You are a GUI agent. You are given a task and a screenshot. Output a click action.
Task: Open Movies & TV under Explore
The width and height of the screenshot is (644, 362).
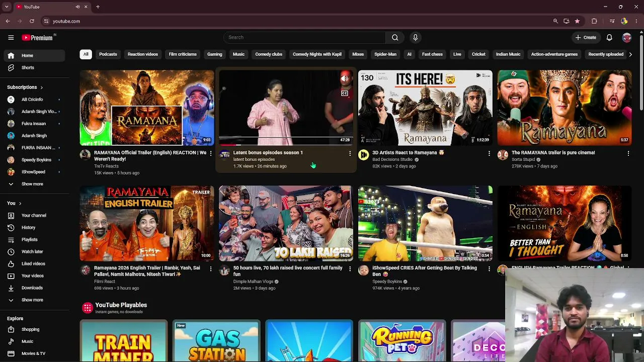tap(34, 353)
